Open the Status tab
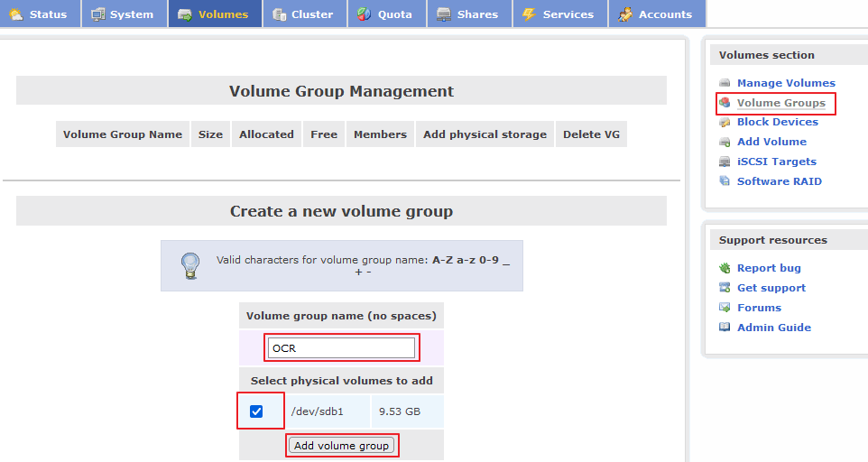 coord(40,14)
